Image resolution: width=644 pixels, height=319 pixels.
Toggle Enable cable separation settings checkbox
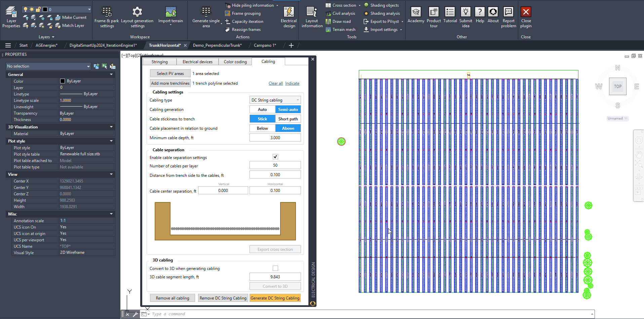point(275,157)
